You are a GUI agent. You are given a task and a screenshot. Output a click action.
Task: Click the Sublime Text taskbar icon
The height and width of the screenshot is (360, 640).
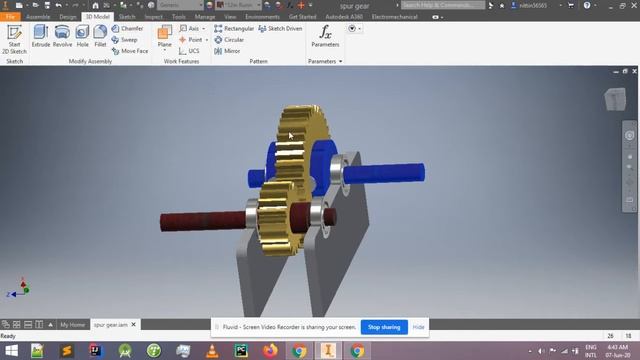tap(66, 351)
